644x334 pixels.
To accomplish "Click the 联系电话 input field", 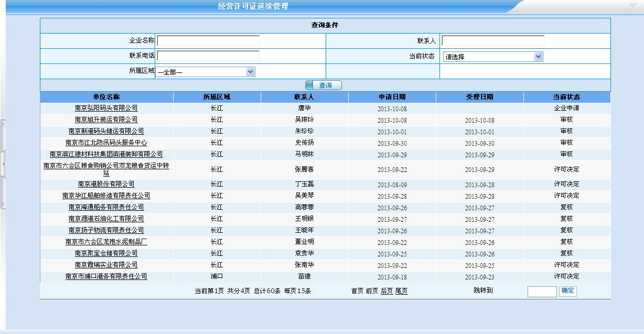I will (208, 56).
